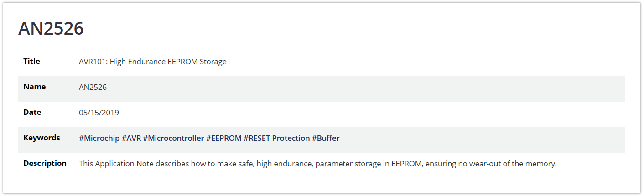Follow the #Buffer keyword tag
This screenshot has width=644, height=196.
(326, 138)
